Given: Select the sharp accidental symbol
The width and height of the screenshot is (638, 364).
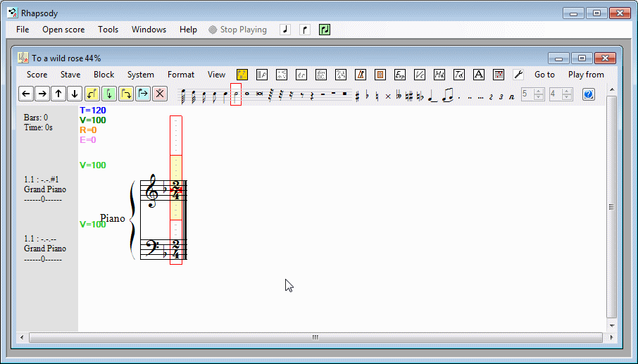Looking at the screenshot, I should coord(358,94).
